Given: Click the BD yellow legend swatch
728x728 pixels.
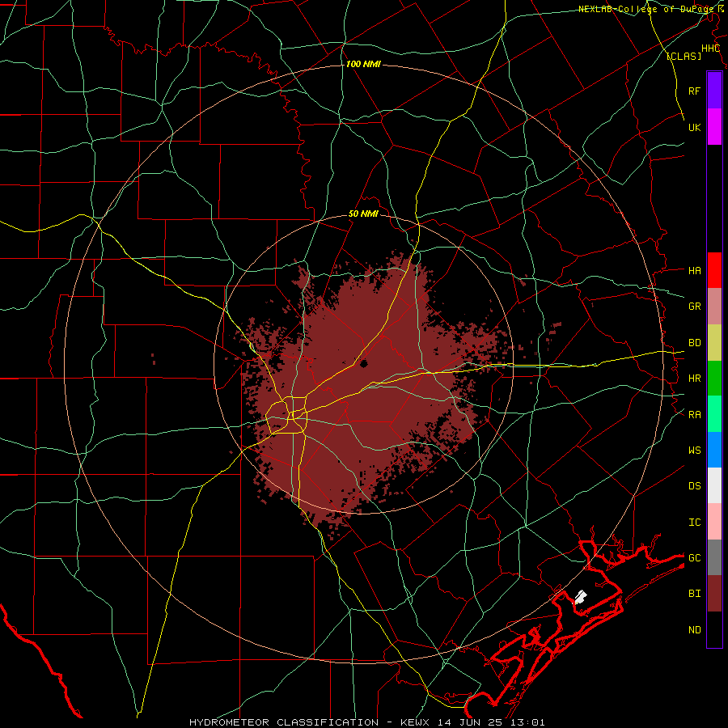Looking at the screenshot, I should tap(714, 342).
